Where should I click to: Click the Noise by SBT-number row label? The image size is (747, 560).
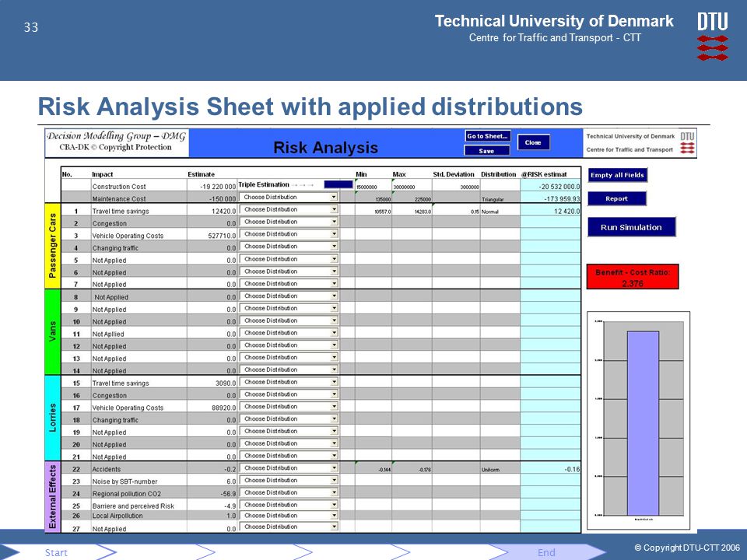(x=124, y=482)
